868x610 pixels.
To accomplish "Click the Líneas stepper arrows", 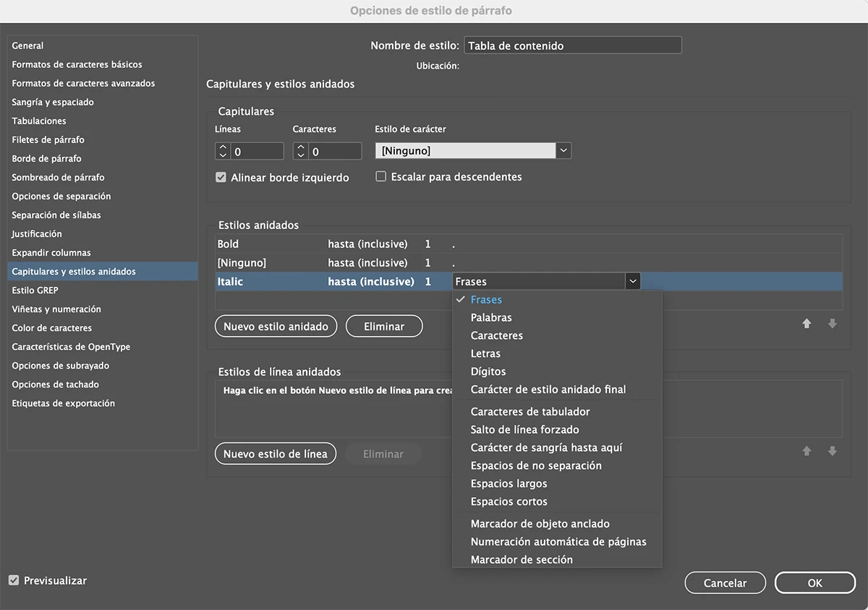I will (223, 152).
